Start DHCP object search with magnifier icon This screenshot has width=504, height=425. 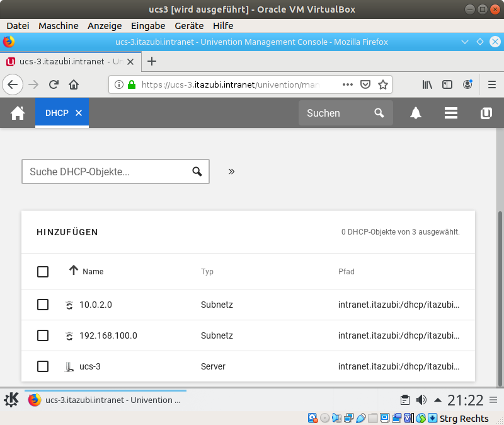(x=197, y=172)
